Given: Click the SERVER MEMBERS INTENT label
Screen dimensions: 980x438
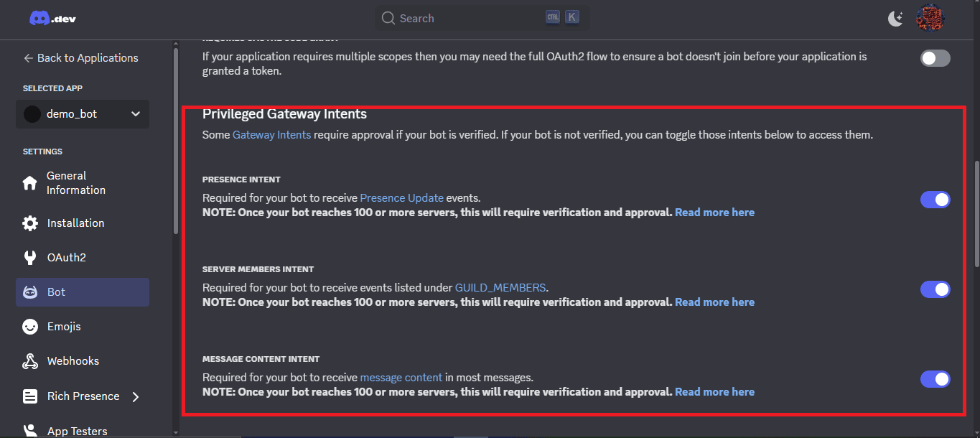Looking at the screenshot, I should (x=258, y=269).
